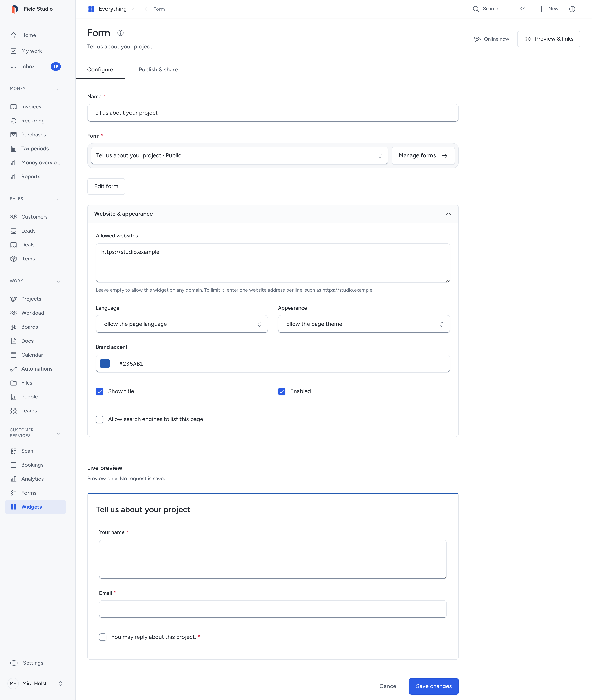Open the Mira Holst account switcher

pyautogui.click(x=35, y=683)
